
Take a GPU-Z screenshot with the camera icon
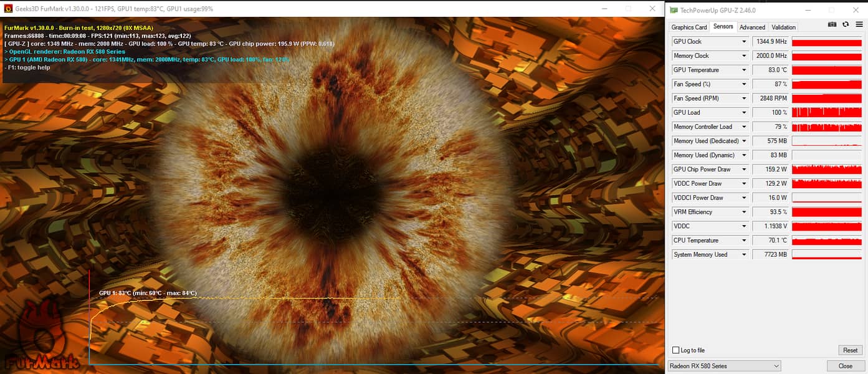point(832,24)
